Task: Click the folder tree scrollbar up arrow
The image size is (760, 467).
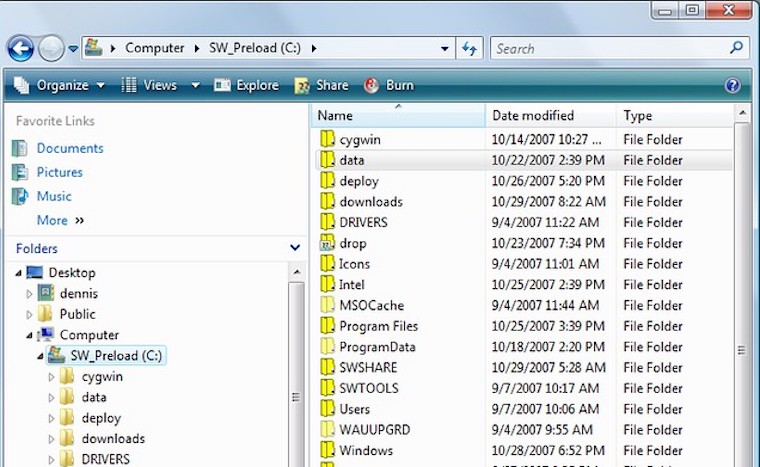Action: [x=297, y=273]
